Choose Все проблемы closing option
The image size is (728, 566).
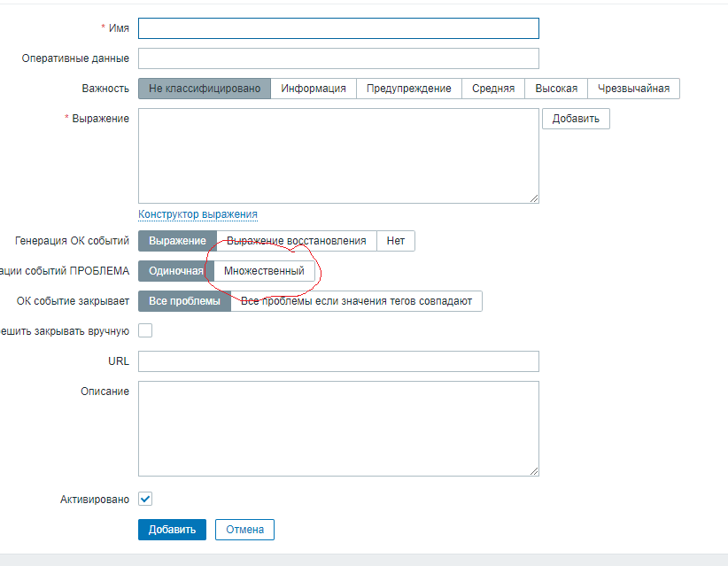(x=184, y=301)
